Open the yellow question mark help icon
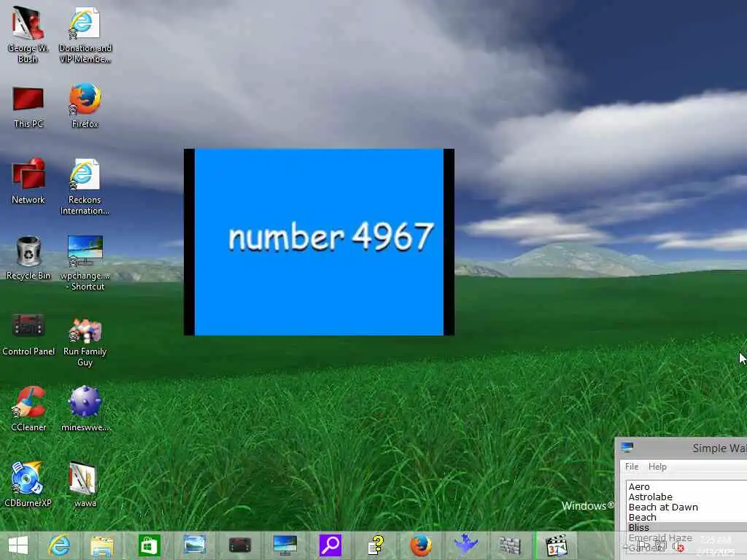Viewport: 747px width, 560px height. [x=376, y=545]
